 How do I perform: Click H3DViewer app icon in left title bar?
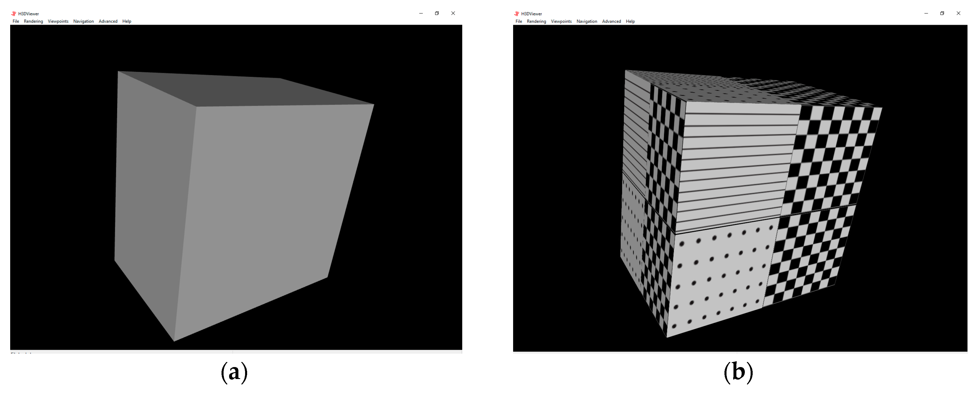14,13
